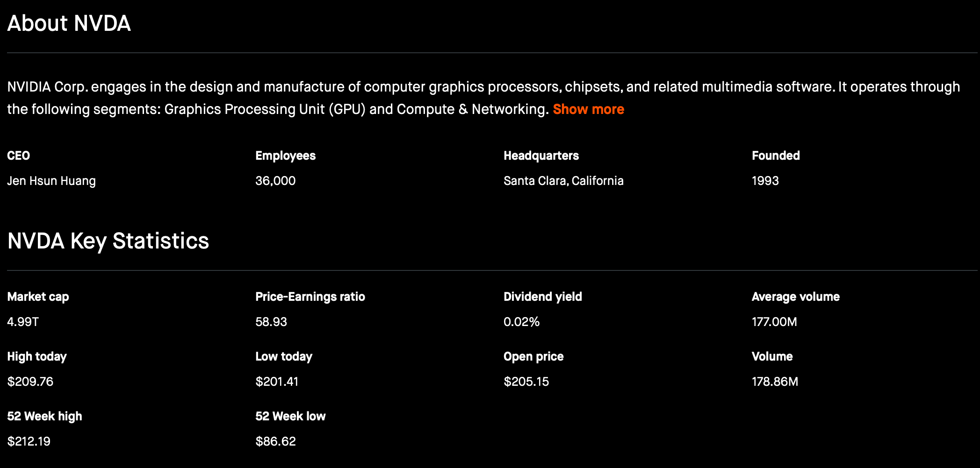Select the 58.93 P/E value

click(271, 322)
